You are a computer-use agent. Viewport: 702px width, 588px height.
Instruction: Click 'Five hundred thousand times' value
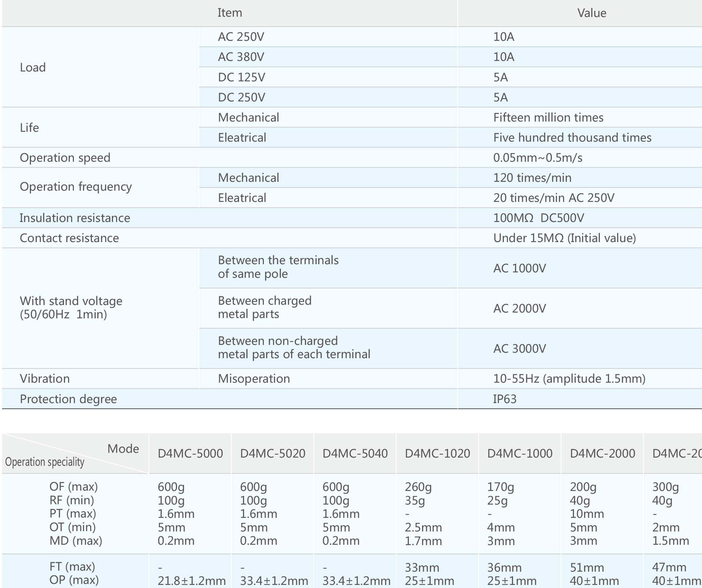click(x=572, y=138)
